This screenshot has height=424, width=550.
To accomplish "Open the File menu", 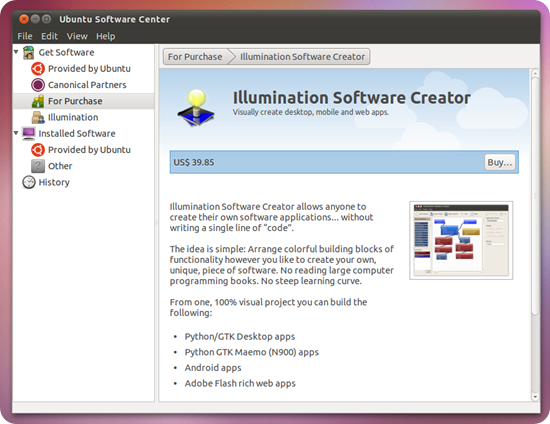I will 25,36.
